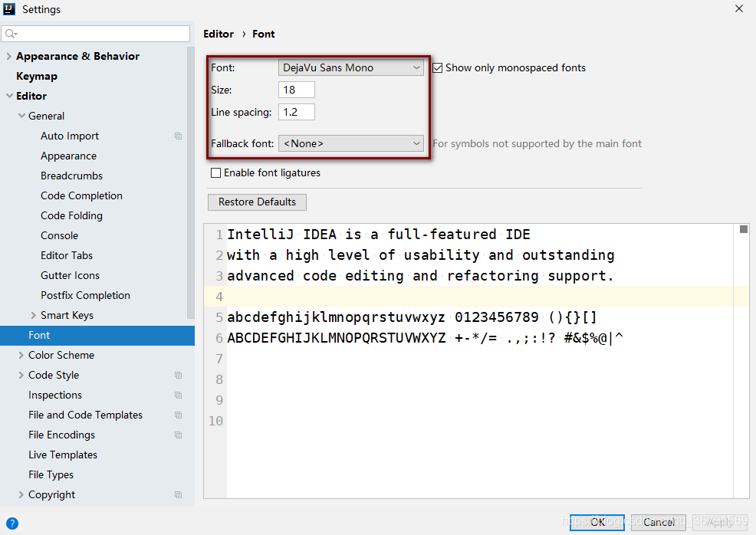Select Gutter Icons entry
This screenshot has width=756, height=535.
tap(70, 276)
